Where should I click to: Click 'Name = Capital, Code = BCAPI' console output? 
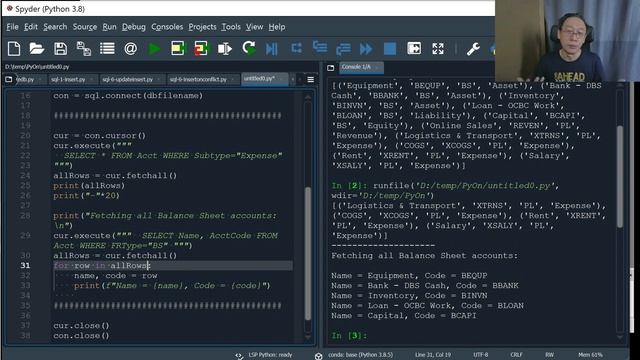point(404,316)
